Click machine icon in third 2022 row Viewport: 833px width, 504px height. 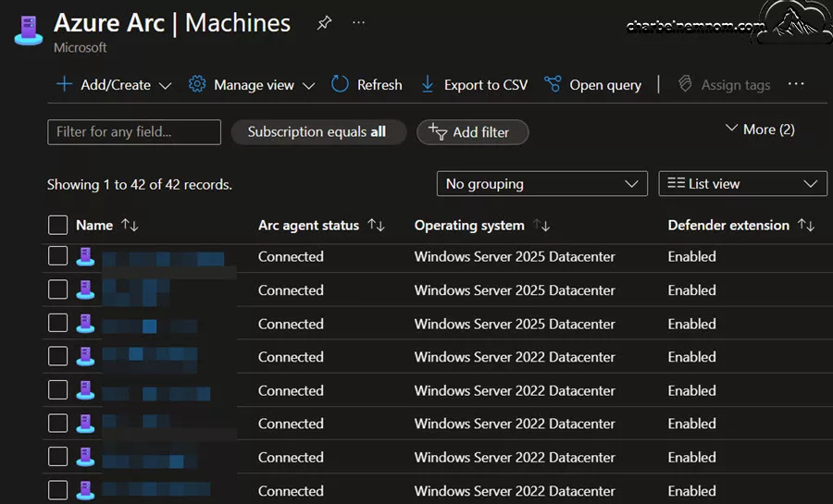coord(85,424)
